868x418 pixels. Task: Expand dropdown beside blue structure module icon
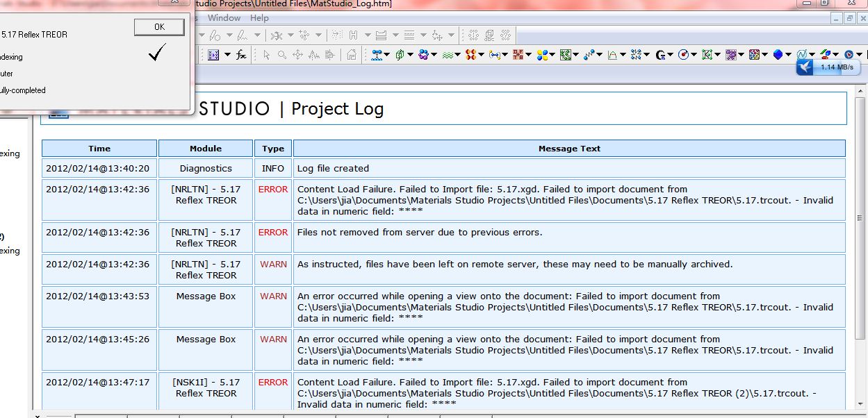click(x=387, y=55)
